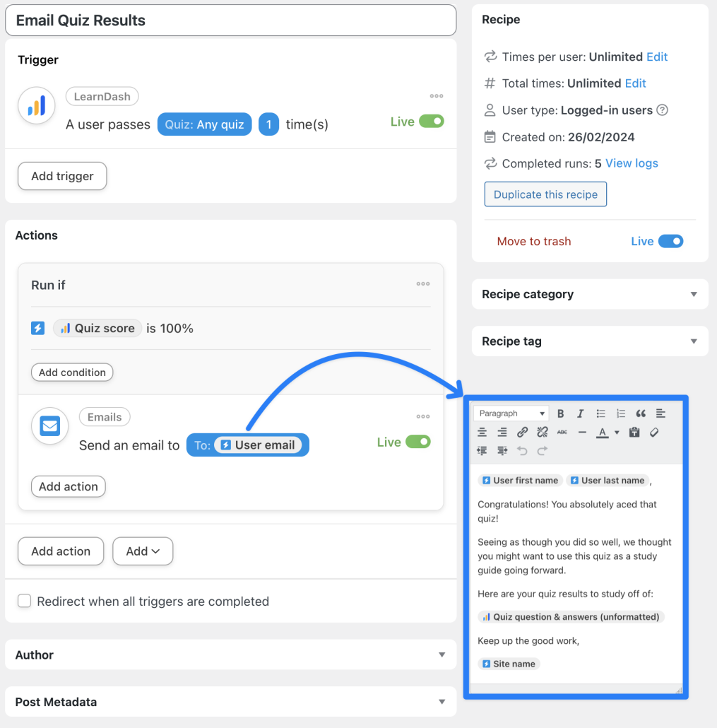This screenshot has width=717, height=728.
Task: Check Redirect when all triggers are completed
Action: 24,601
